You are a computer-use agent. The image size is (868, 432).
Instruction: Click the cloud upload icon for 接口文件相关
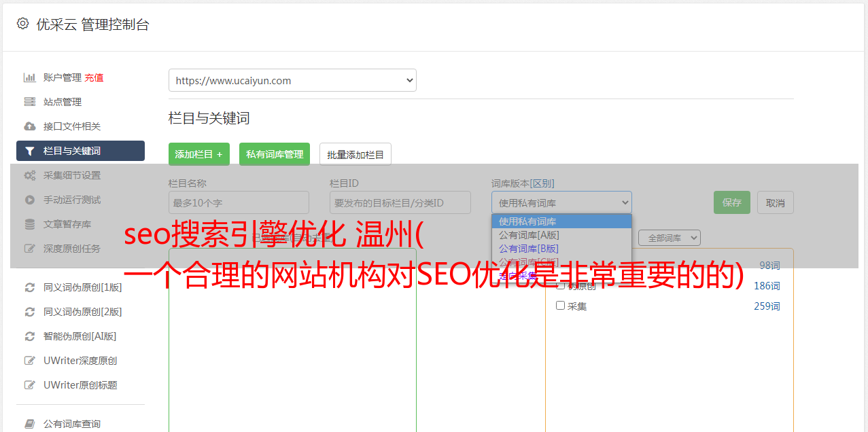coord(29,126)
